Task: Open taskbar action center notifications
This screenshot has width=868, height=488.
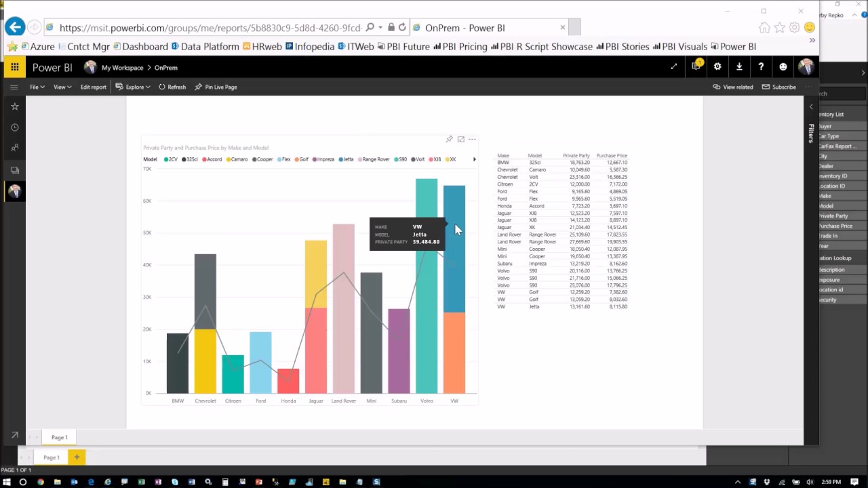Action: (855, 482)
